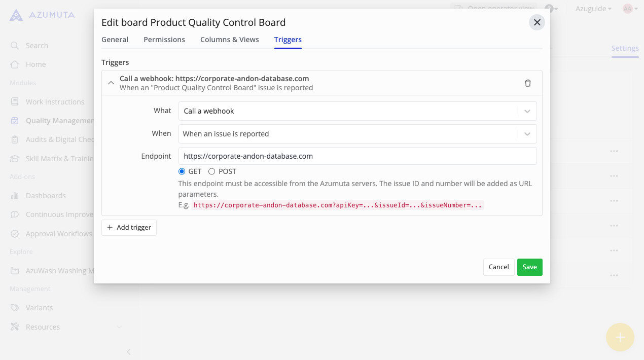Select the GET request method
644x360 pixels.
click(182, 171)
